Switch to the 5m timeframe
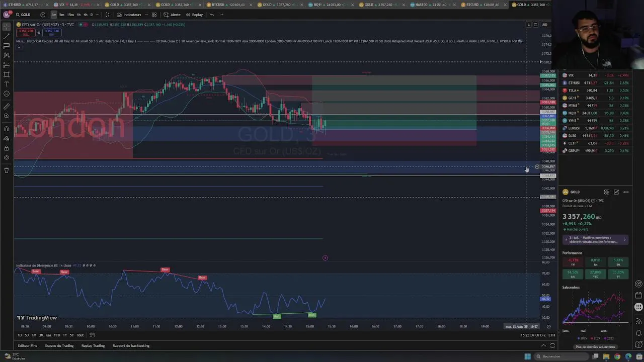644x362 pixels. point(62,15)
